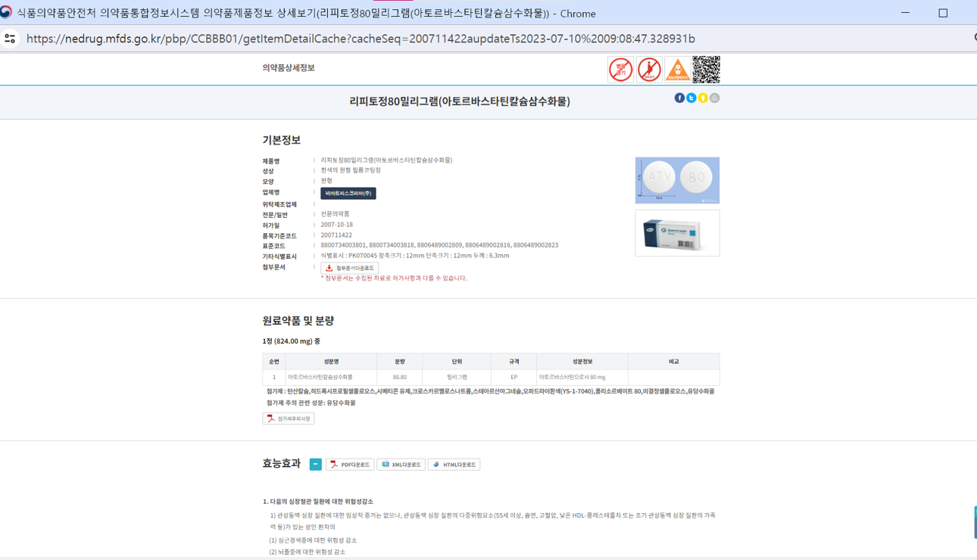The width and height of the screenshot is (977, 560).
Task: Minimize the Chrome window
Action: (906, 13)
